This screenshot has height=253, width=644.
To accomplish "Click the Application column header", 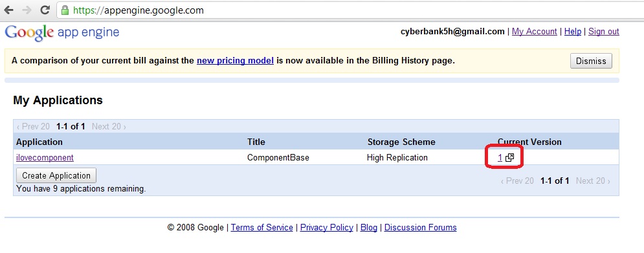I will (x=39, y=142).
